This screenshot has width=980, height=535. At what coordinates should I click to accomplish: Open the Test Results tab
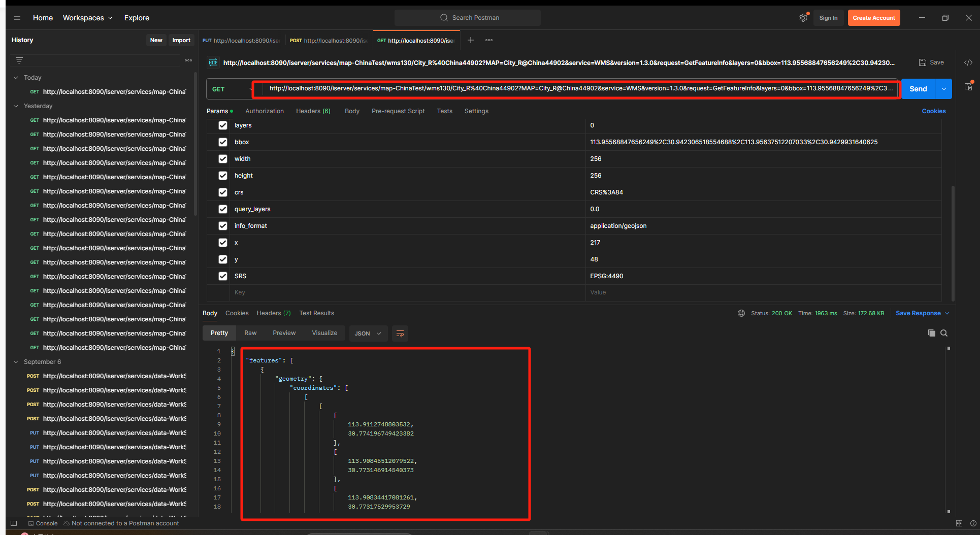pos(317,313)
